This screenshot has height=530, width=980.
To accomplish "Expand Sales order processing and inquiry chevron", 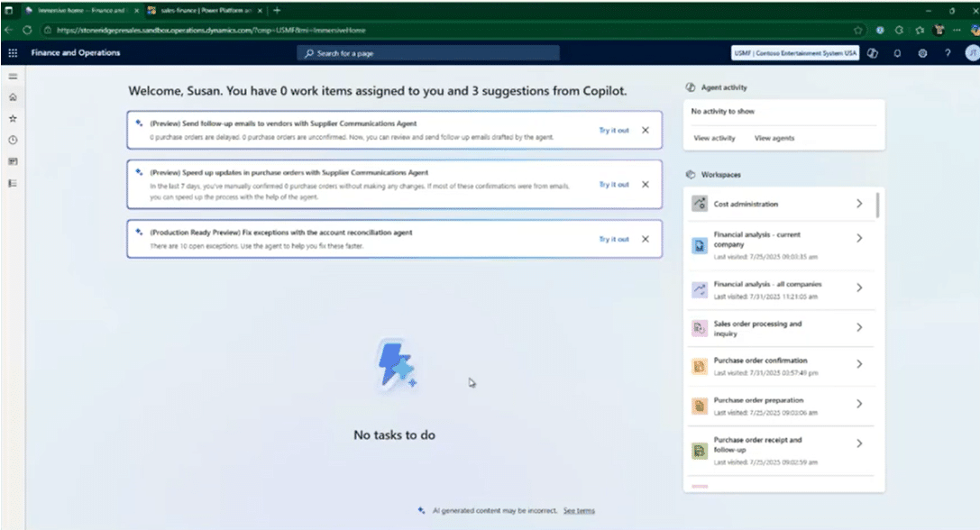I will coord(859,327).
